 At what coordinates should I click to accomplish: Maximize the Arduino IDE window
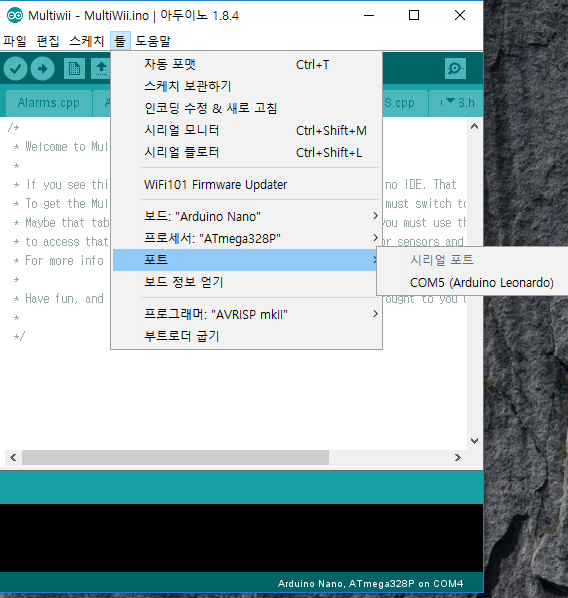click(414, 15)
